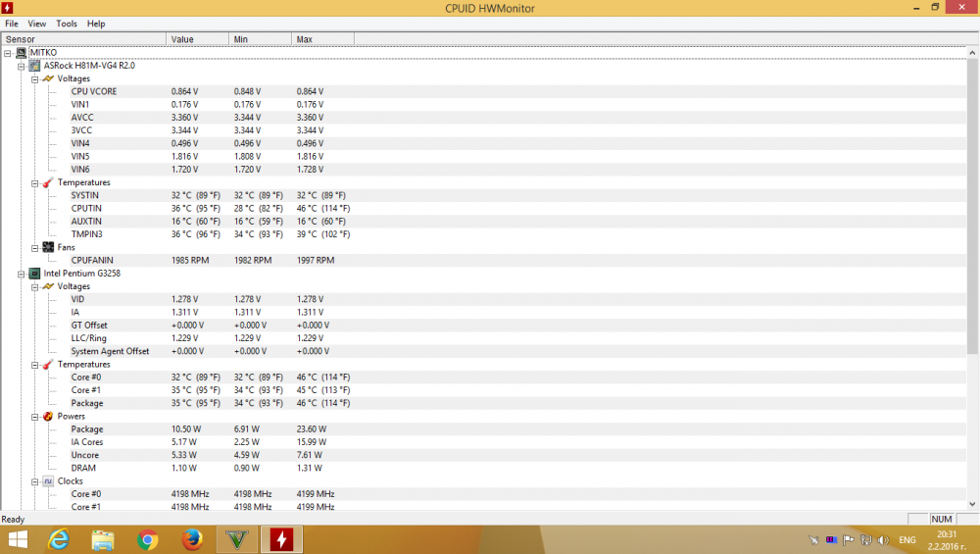Viewport: 980px width, 554px height.
Task: Open File Explorer from the taskbar
Action: [x=103, y=539]
